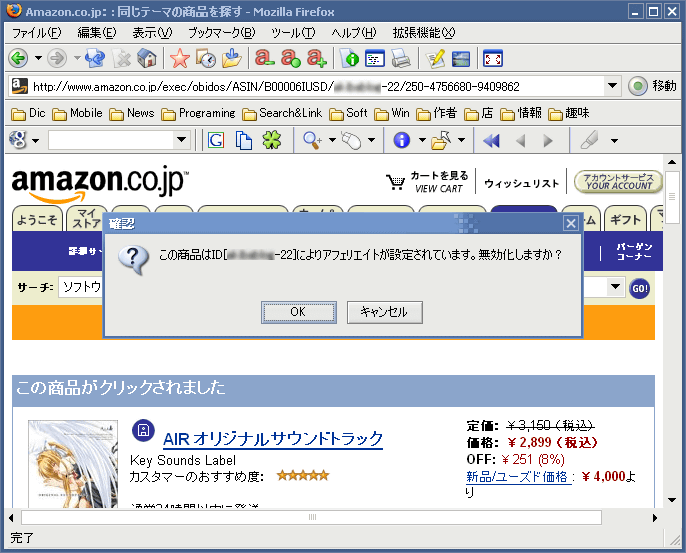
Task: Reload the page with the blue refresh icon
Action: [95, 58]
